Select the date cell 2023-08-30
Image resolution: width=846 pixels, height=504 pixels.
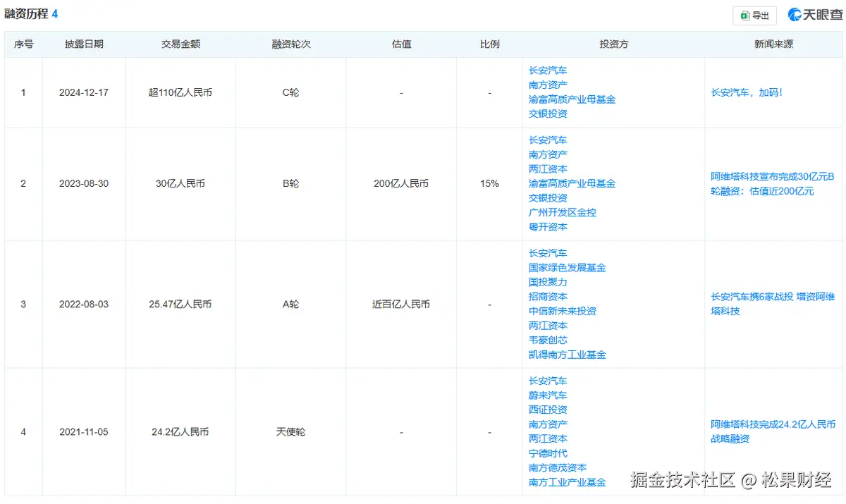click(84, 183)
